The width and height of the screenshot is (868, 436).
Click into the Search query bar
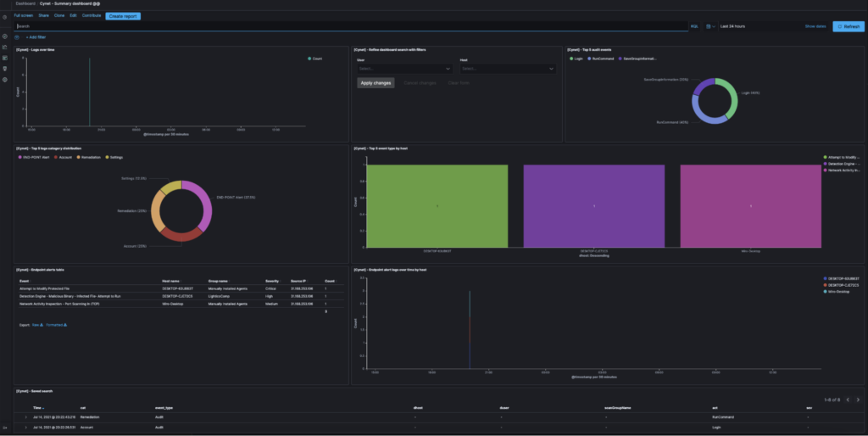[351, 26]
